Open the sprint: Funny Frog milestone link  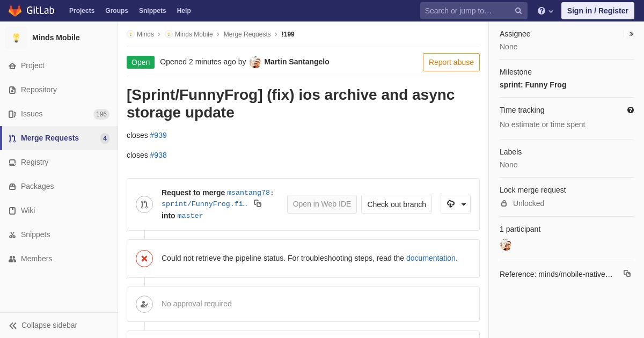[x=533, y=85]
